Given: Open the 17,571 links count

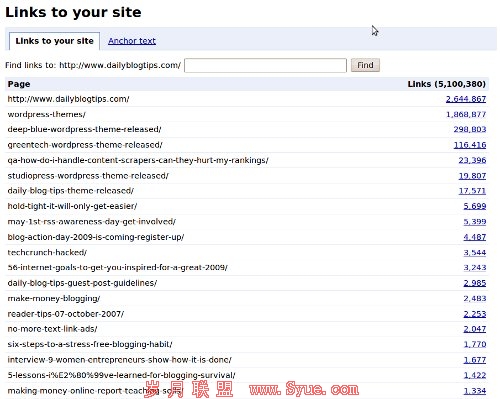Looking at the screenshot, I should [x=472, y=191].
